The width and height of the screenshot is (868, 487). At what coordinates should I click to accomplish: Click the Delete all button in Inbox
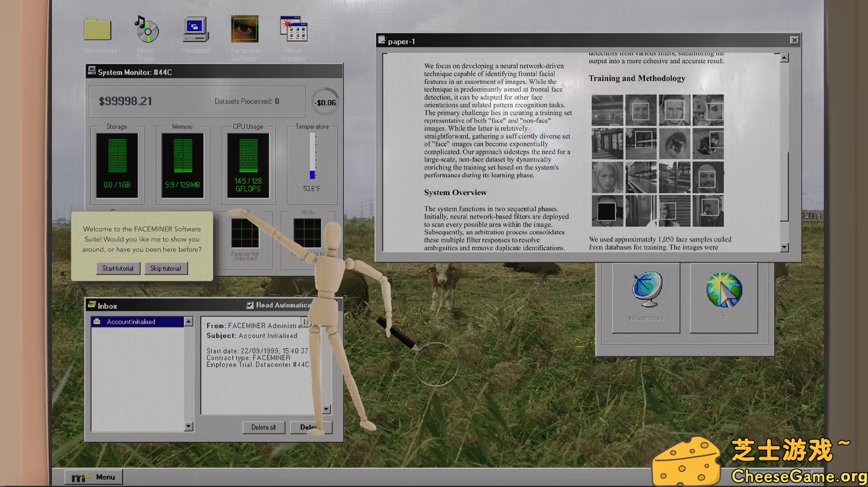[x=264, y=427]
